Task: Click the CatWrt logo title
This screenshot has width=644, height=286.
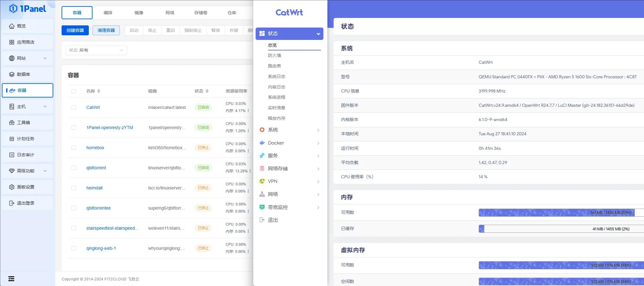Action: tap(289, 12)
